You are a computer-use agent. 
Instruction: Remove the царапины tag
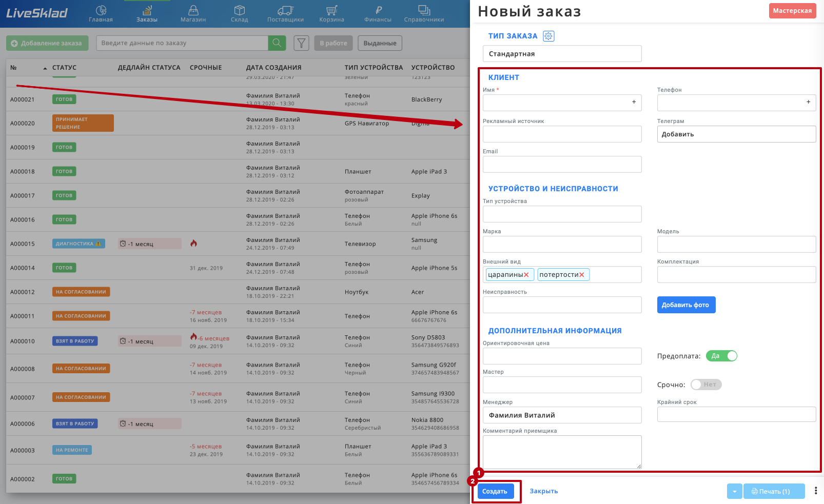(526, 275)
